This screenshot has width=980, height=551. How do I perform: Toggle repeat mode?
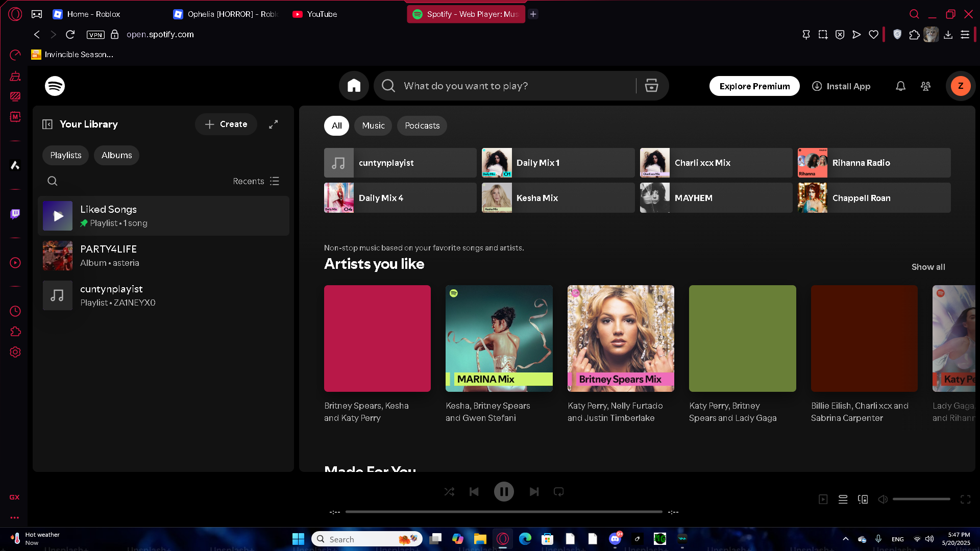558,492
